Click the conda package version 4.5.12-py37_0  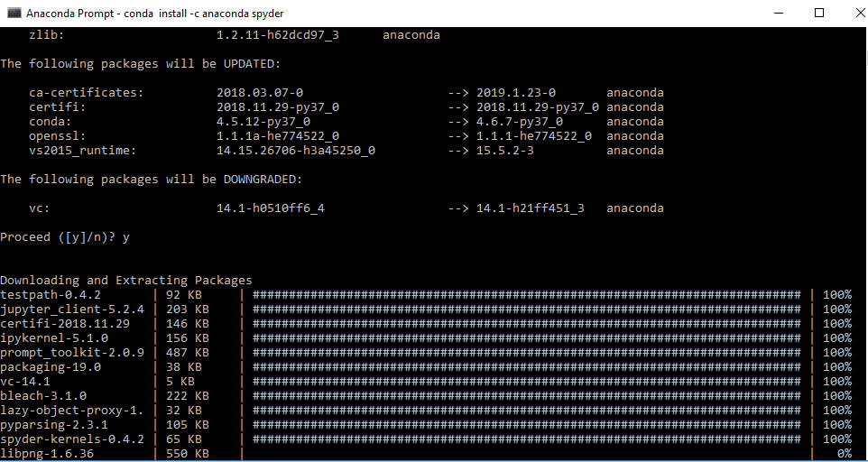[x=263, y=122]
